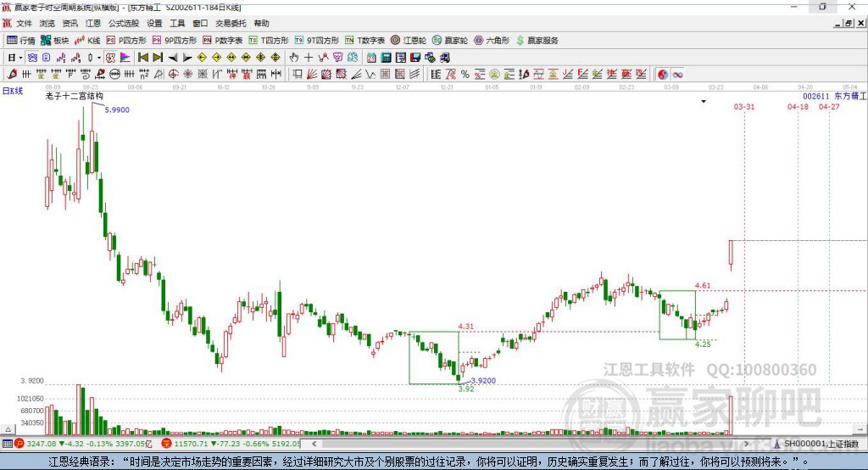Switch to K线 chart view
Screen dimensions: 868x470
[x=87, y=41]
